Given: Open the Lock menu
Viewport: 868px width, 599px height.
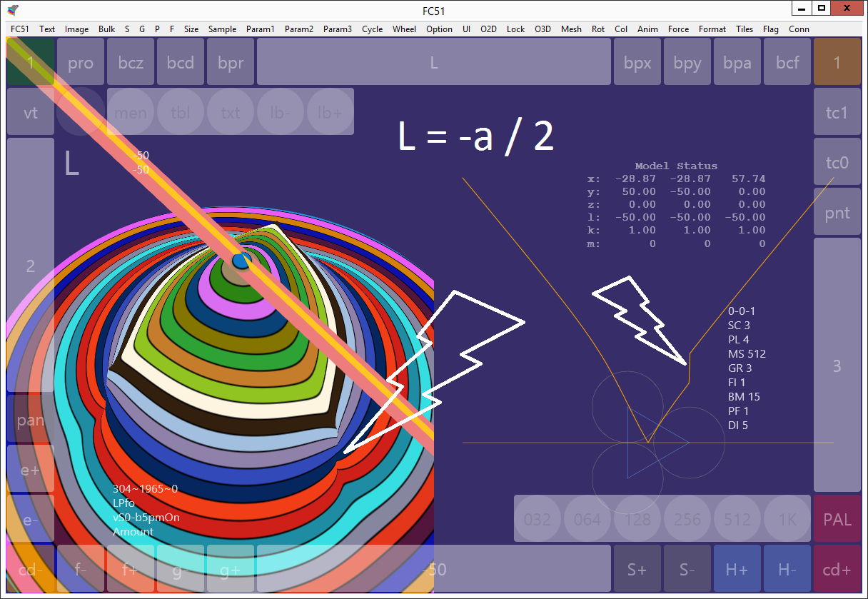Looking at the screenshot, I should coord(515,29).
